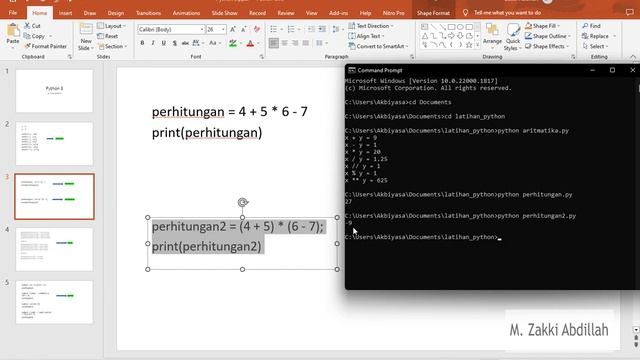Screen dimensions: 640x360
Task: Toggle Align Left paragraph alignment
Action: coord(273,43)
